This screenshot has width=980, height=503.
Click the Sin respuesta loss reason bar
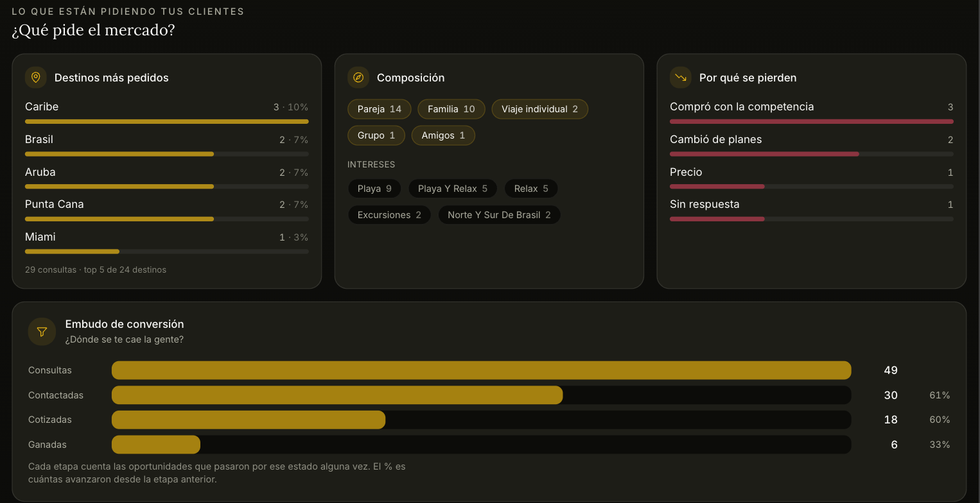point(812,219)
